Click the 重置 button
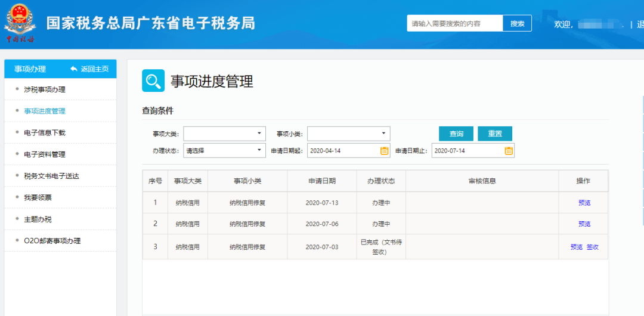Image resolution: width=644 pixels, height=316 pixels. (x=495, y=134)
